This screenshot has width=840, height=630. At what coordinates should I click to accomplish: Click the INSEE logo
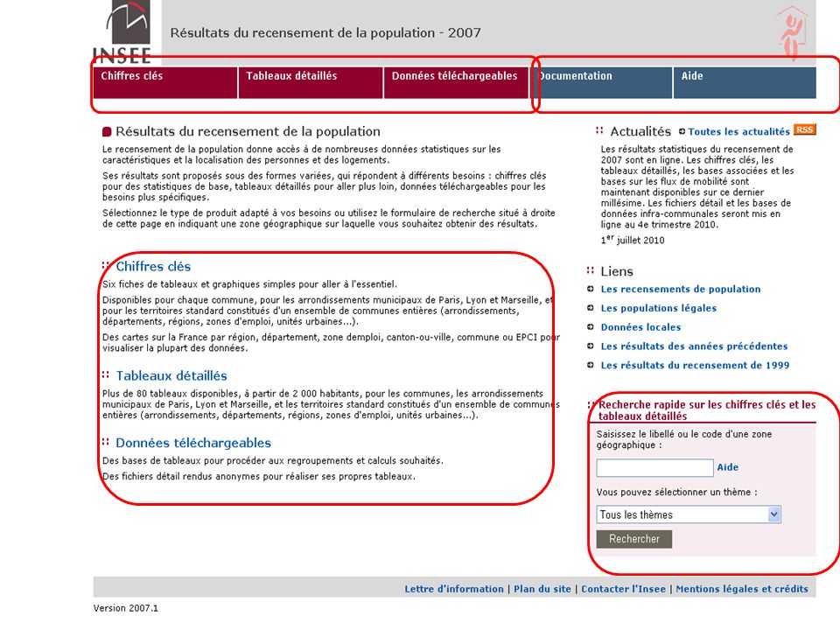(x=122, y=31)
